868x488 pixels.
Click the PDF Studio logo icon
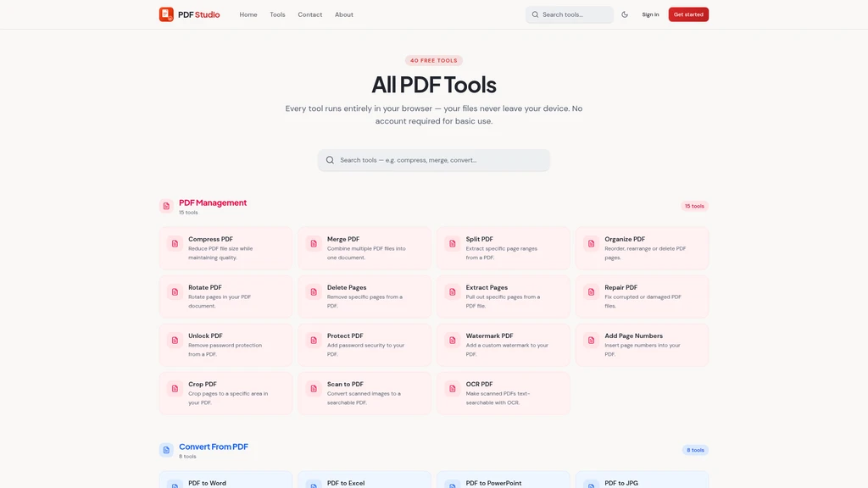tap(166, 14)
